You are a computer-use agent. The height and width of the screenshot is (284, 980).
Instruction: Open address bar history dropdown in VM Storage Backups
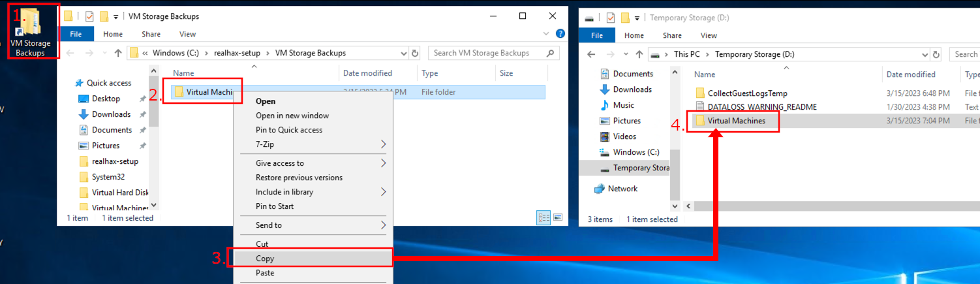point(403,53)
